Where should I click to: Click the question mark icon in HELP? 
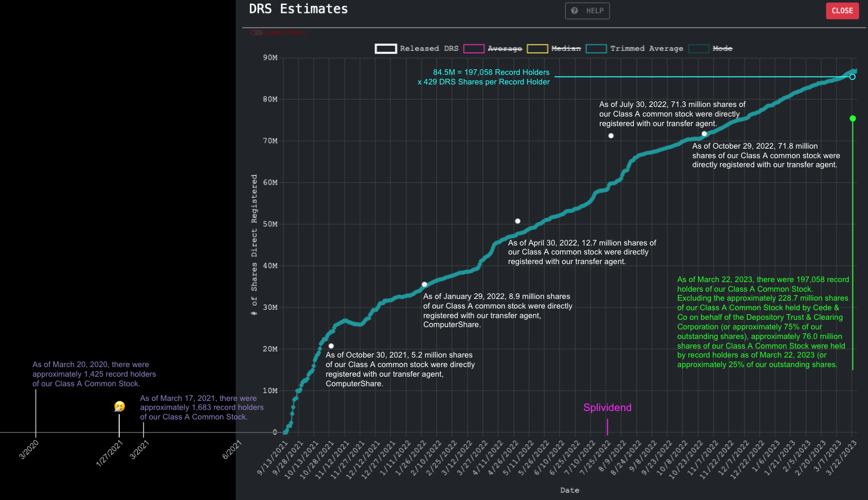[x=574, y=11]
